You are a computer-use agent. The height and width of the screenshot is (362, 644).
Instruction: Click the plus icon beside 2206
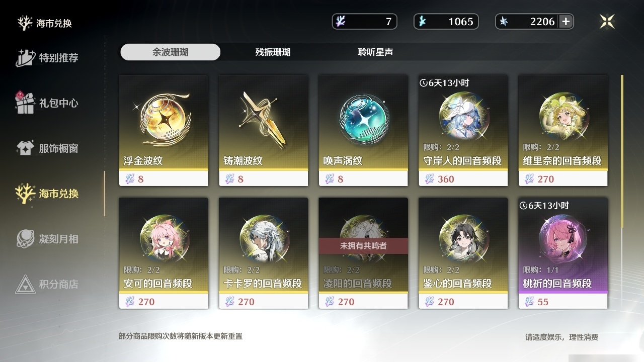coord(566,22)
